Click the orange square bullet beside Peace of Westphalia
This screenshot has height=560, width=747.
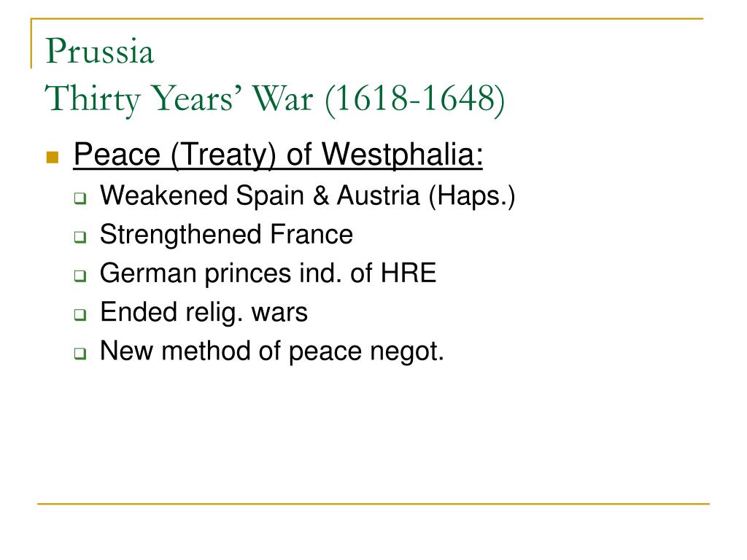[53, 157]
